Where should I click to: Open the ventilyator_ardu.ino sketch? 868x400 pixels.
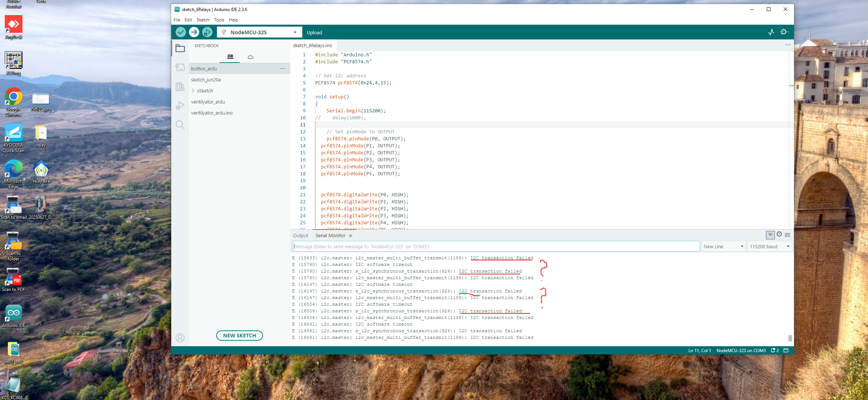point(212,113)
